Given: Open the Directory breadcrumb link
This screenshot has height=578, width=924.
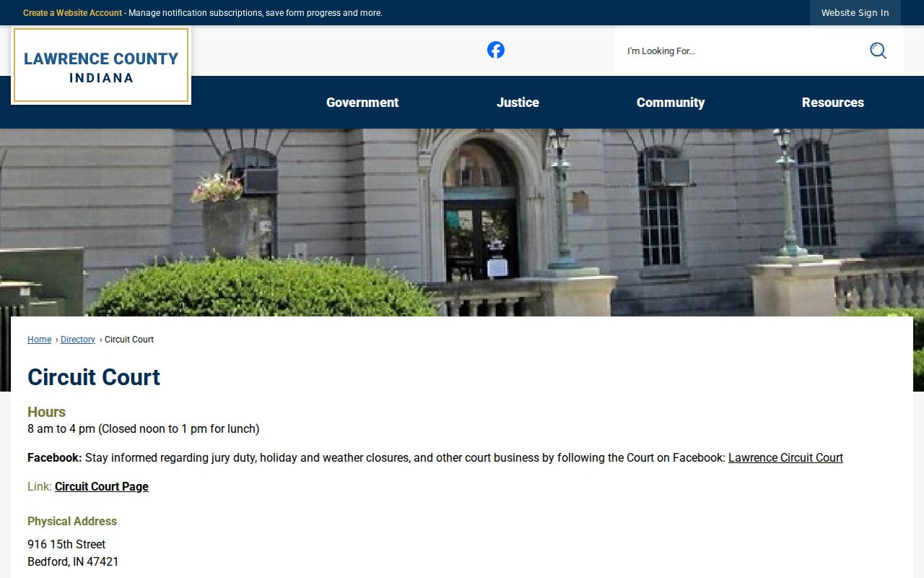Looking at the screenshot, I should click(78, 340).
